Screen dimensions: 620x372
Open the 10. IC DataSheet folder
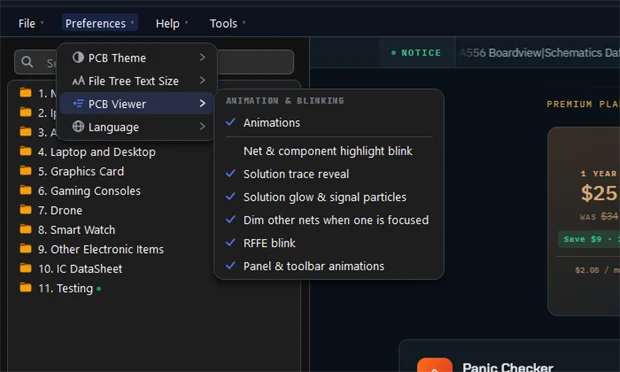(80, 268)
